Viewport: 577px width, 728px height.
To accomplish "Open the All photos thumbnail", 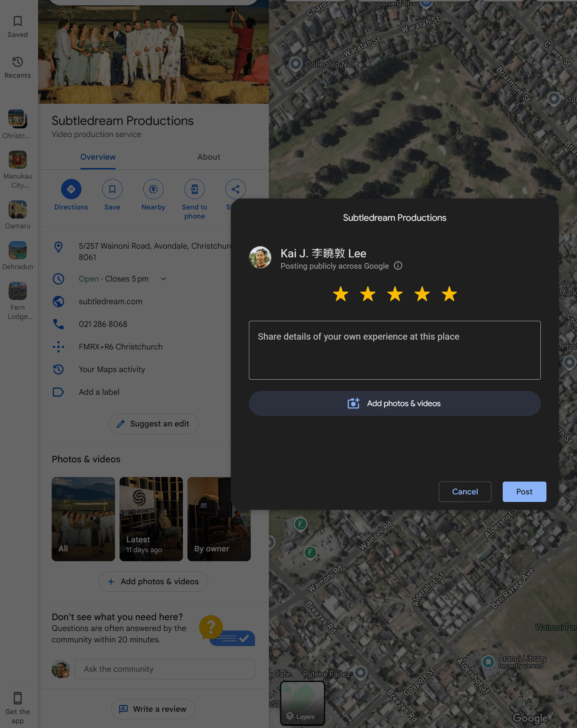I will point(83,519).
